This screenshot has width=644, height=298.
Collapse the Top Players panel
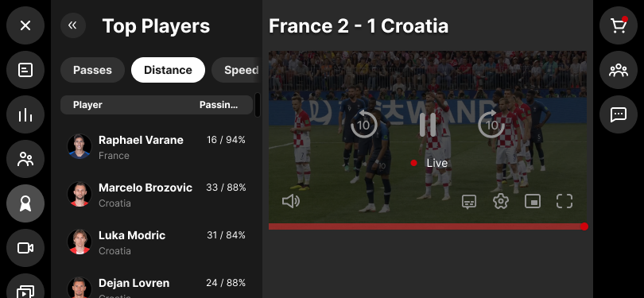pos(72,25)
